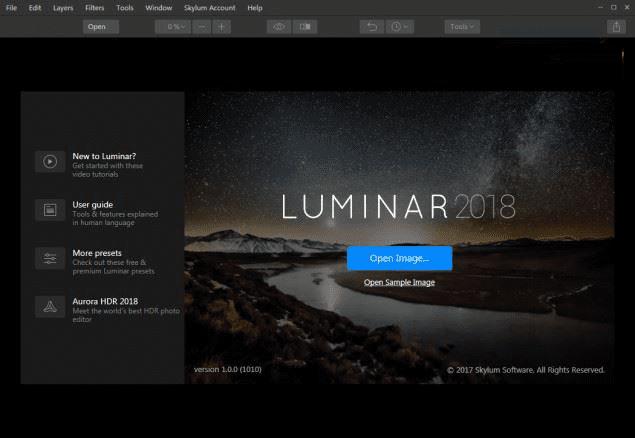
Task: Open the New to Luminar? link
Action: pyautogui.click(x=104, y=156)
